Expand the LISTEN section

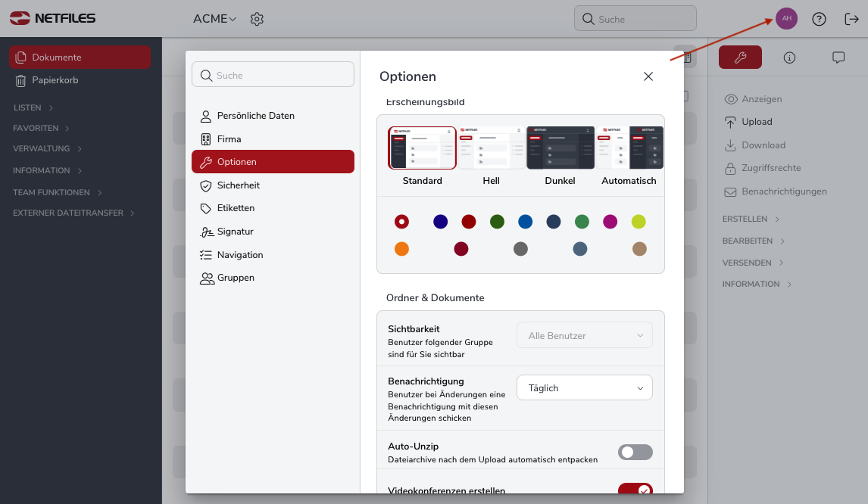pos(33,108)
